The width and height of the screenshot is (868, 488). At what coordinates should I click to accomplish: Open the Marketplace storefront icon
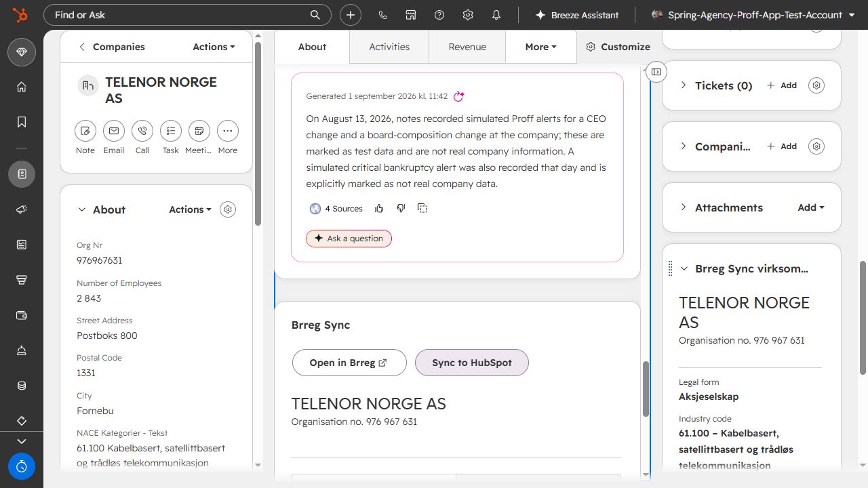coord(411,15)
